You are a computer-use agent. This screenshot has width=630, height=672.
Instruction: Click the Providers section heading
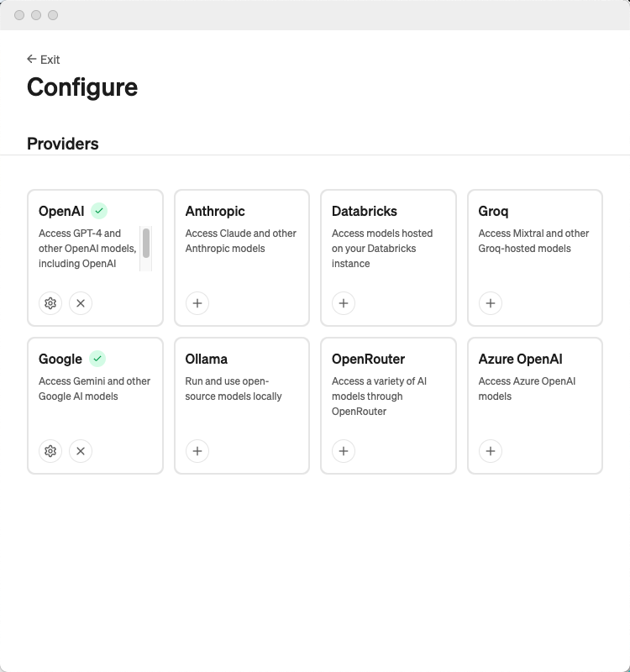[x=63, y=144]
